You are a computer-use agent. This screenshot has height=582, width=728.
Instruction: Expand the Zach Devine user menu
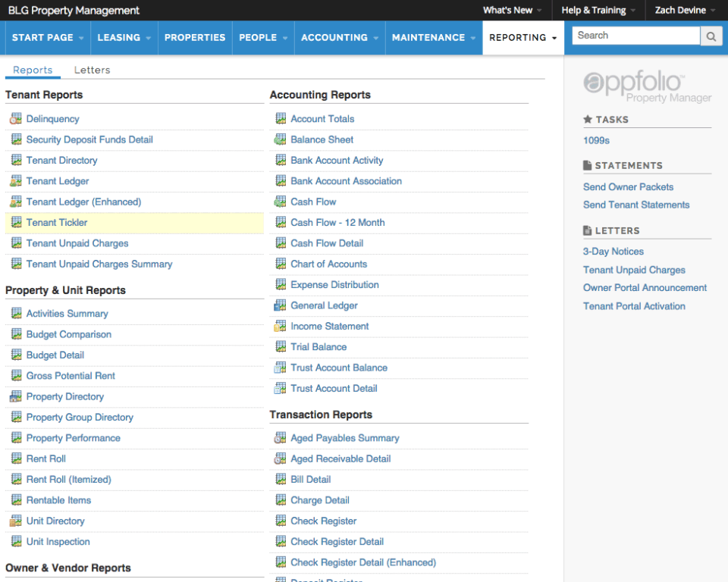685,11
